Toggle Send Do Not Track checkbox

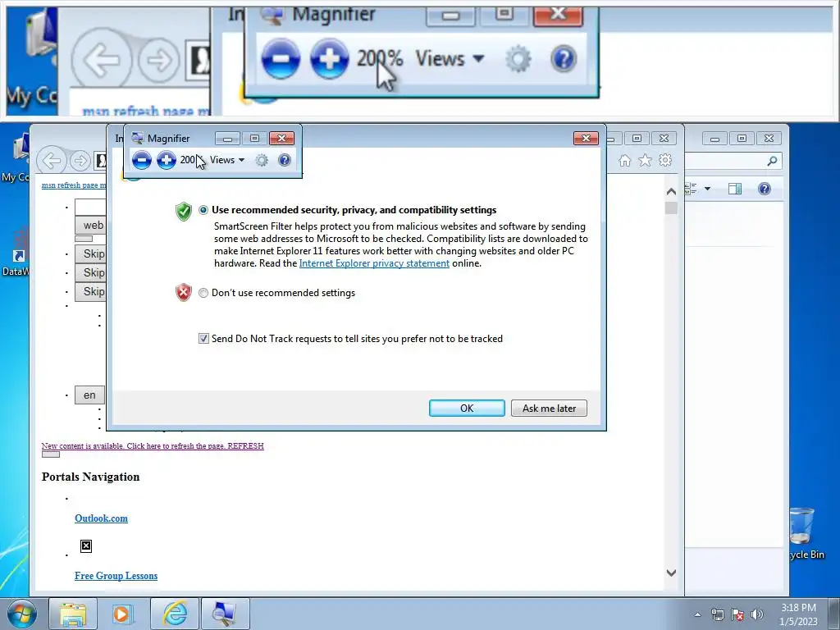click(x=203, y=339)
